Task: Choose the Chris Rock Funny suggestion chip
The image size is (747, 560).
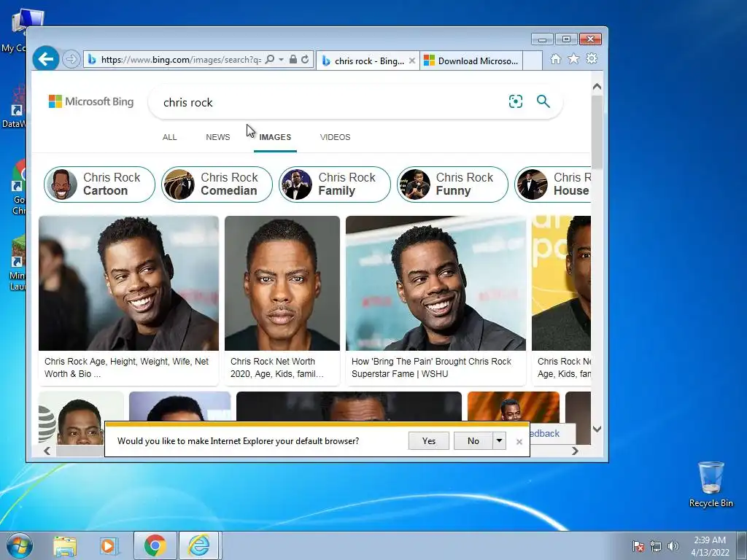Action: click(452, 184)
